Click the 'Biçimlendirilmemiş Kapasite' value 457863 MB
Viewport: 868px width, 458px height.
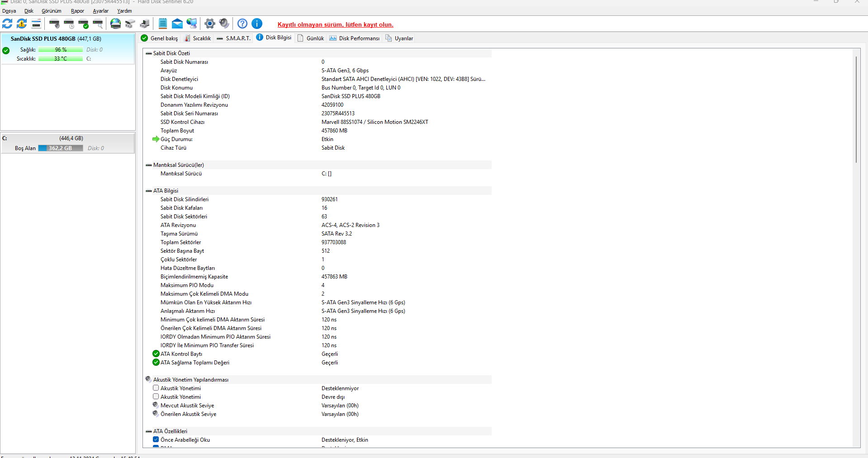tap(334, 277)
